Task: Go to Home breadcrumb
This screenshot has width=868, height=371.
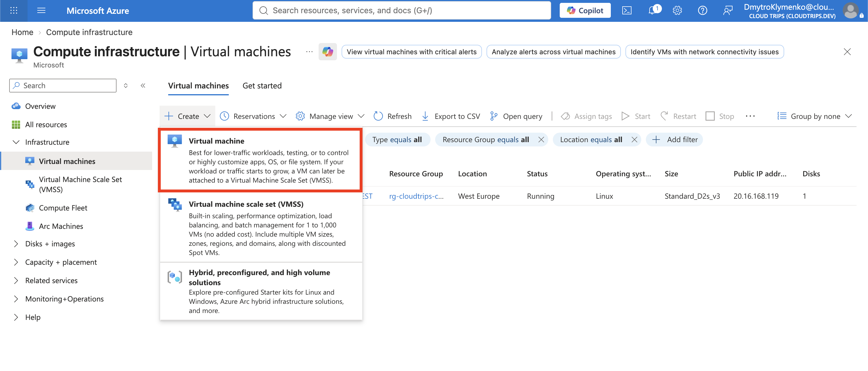Action: (x=22, y=32)
